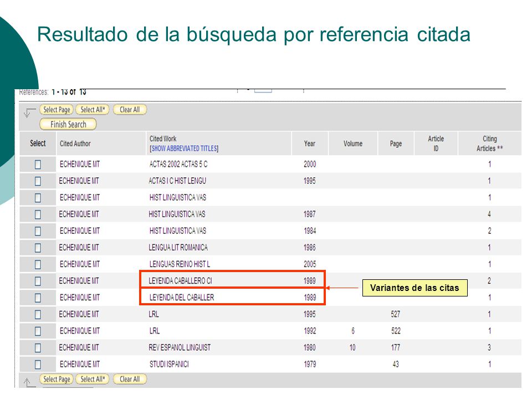Click the Volume column header
Image resolution: width=532 pixels, height=399 pixels.
click(x=353, y=144)
